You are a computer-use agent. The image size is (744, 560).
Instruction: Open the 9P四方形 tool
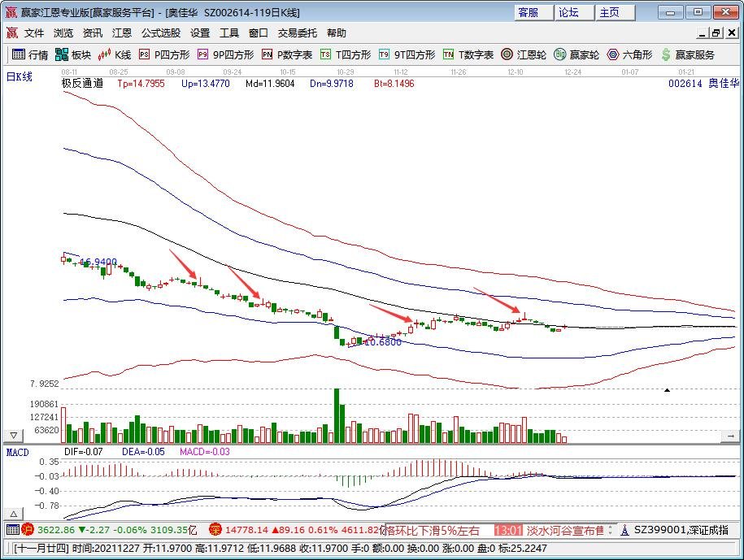point(226,54)
